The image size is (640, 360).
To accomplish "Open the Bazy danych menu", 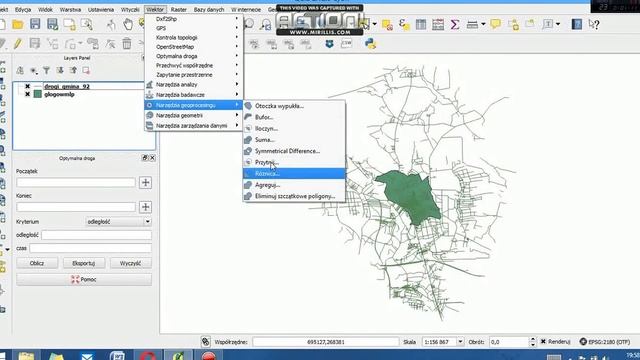I will click(x=209, y=9).
